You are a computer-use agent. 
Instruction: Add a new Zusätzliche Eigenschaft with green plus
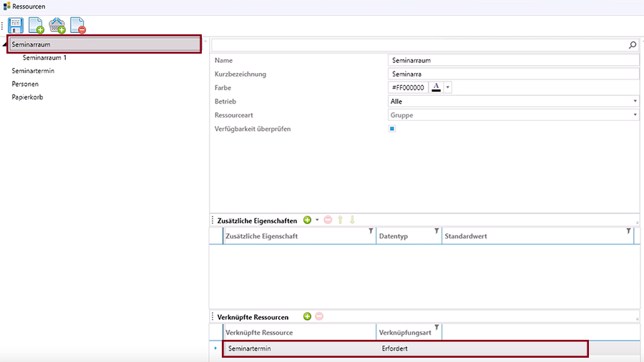coord(308,220)
